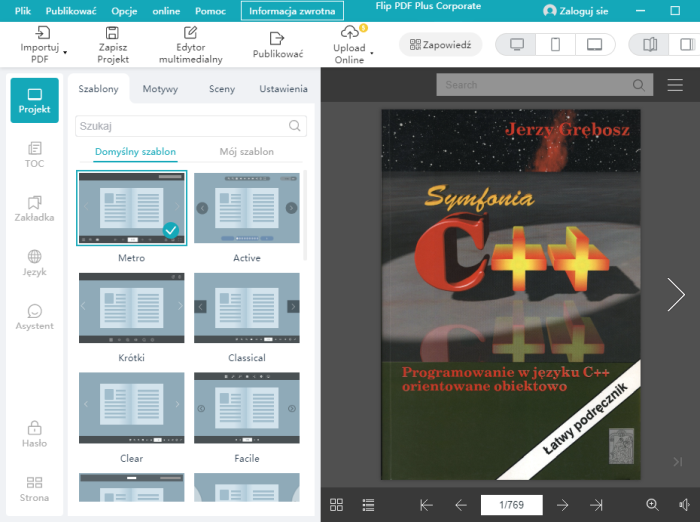
Task: Go to the next page in bottom bar
Action: coord(562,505)
